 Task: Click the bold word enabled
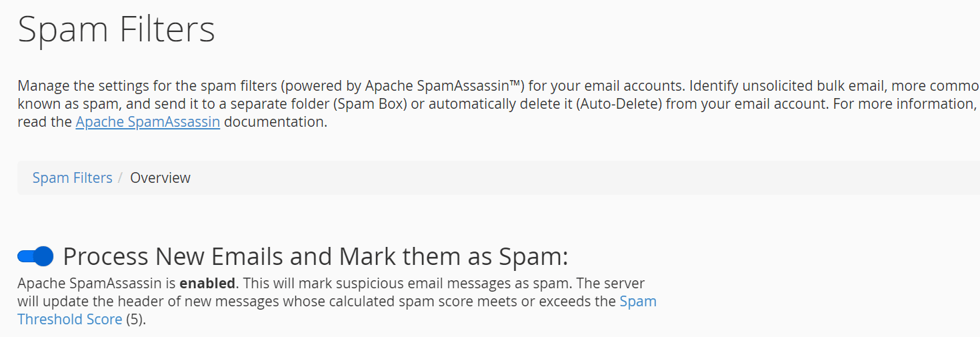click(x=207, y=284)
